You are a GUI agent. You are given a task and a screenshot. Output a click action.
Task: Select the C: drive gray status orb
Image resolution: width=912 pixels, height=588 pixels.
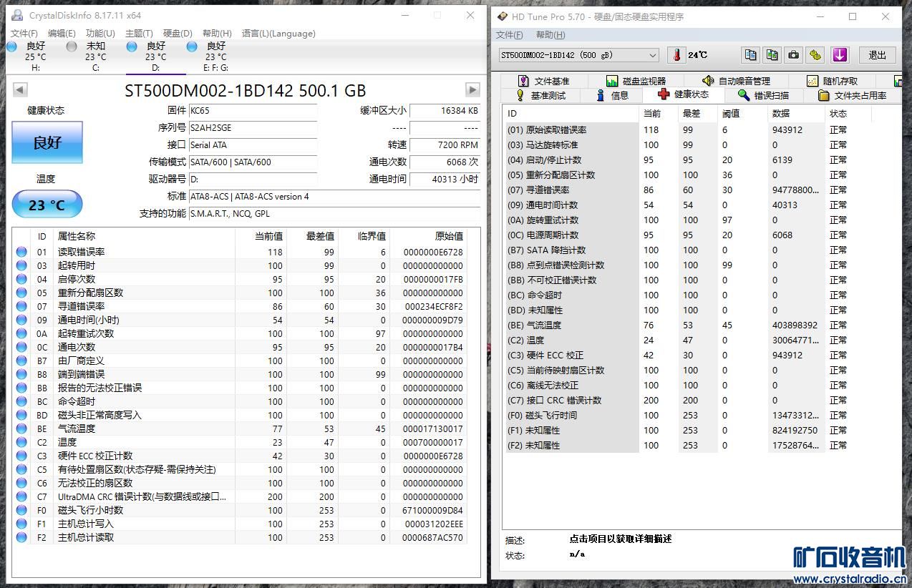click(72, 46)
